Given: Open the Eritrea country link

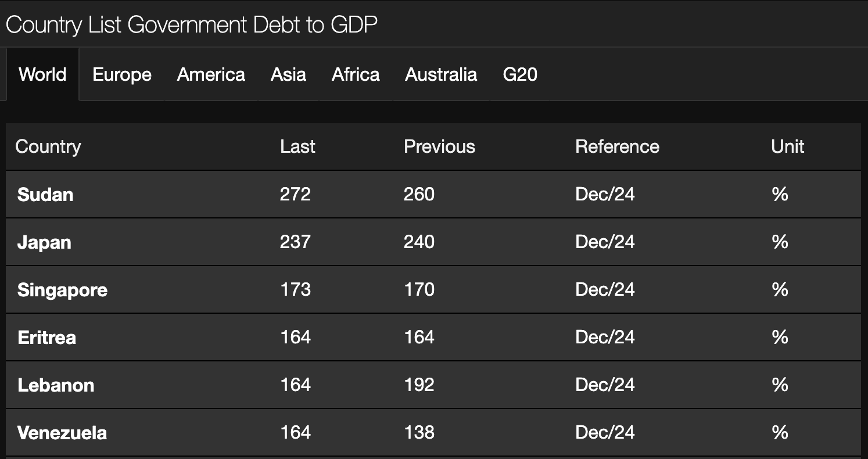Looking at the screenshot, I should click(46, 337).
